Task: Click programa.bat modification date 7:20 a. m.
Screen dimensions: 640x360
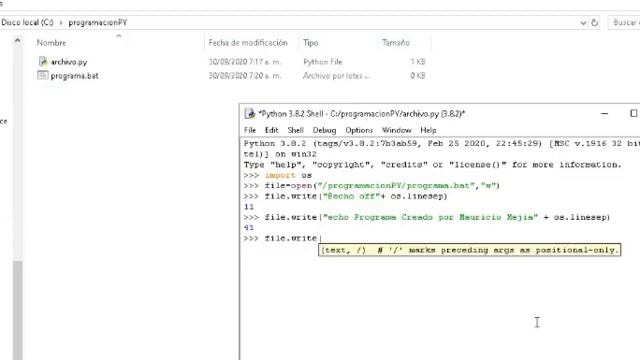Action: click(245, 76)
